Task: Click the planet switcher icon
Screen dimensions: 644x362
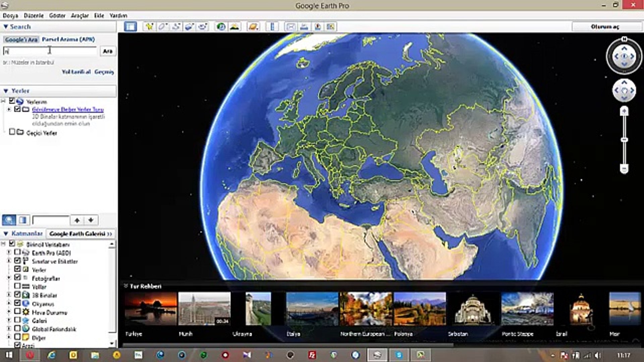Action: point(253,27)
